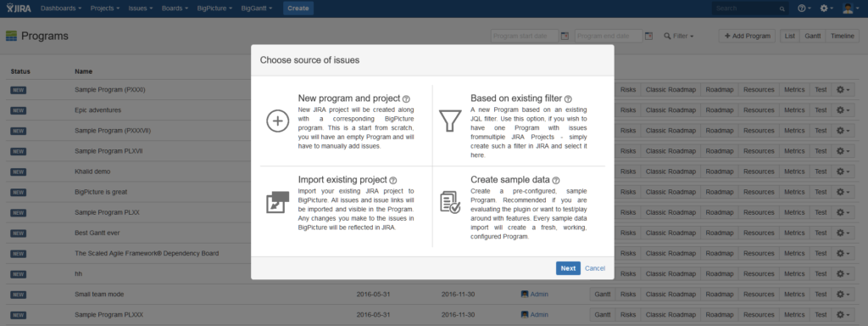This screenshot has width=868, height=326.
Task: Click the NEW status badge for Khalid demo
Action: pos(19,171)
